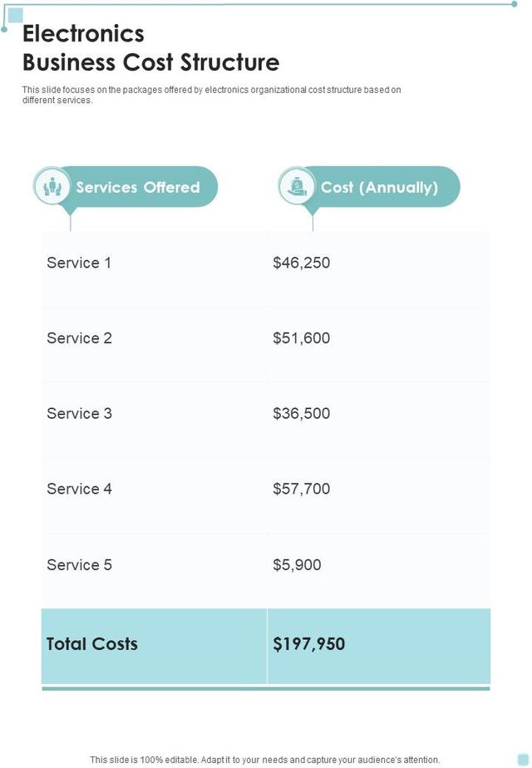Click the slide description paragraph under title

(x=211, y=95)
